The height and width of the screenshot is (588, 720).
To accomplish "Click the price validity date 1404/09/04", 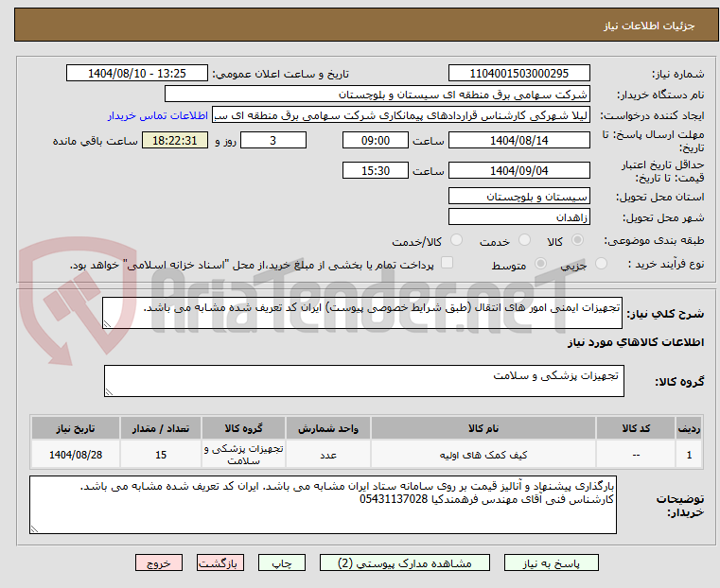I will (518, 170).
